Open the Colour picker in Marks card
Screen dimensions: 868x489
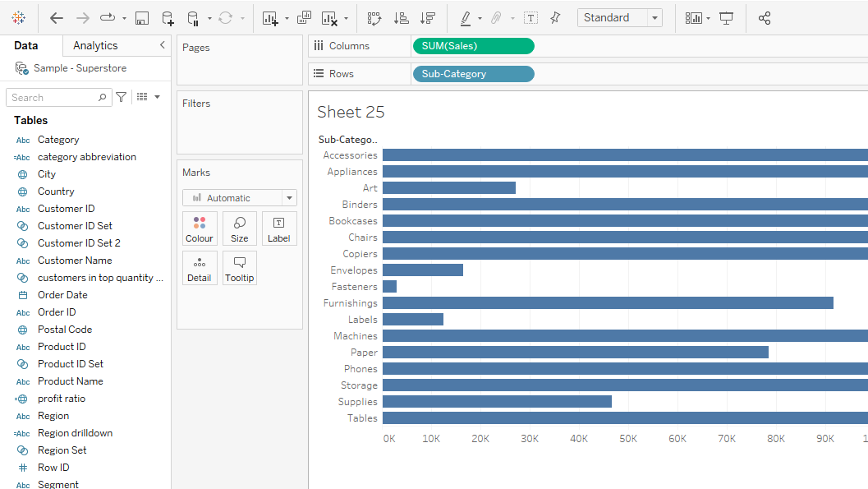200,229
